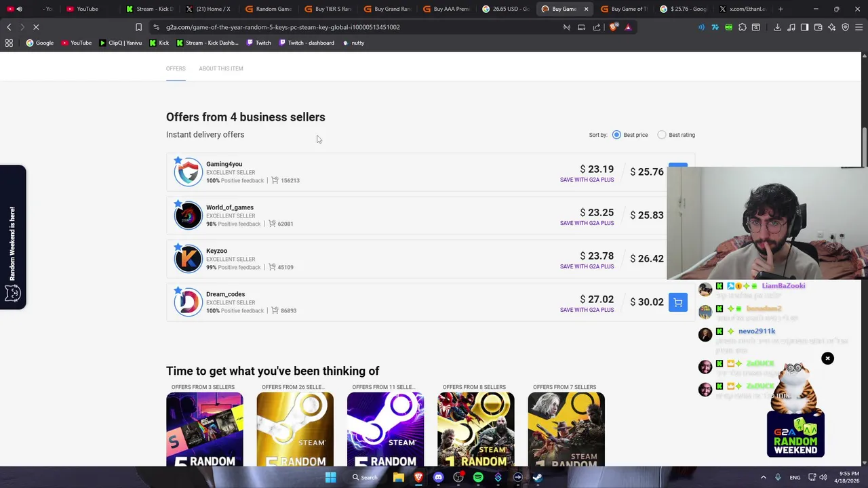Open the nutty bookmark
Screen dimensions: 868x488
click(354, 43)
